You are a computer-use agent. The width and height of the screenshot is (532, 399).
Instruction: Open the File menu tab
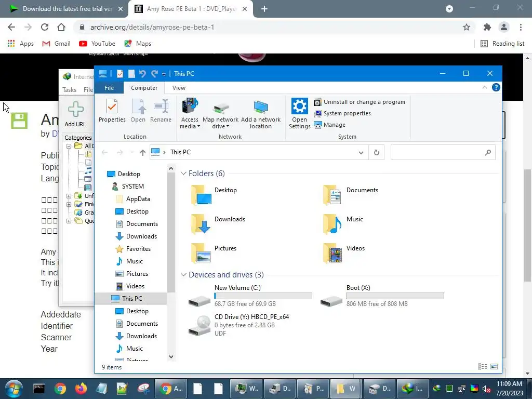pos(109,88)
